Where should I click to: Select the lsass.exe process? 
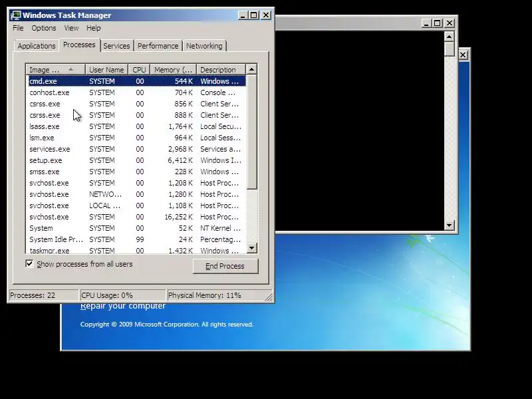click(x=136, y=126)
